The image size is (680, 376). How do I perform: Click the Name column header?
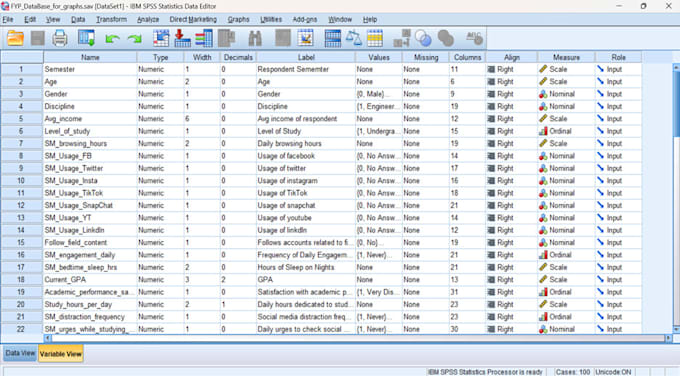(x=90, y=57)
